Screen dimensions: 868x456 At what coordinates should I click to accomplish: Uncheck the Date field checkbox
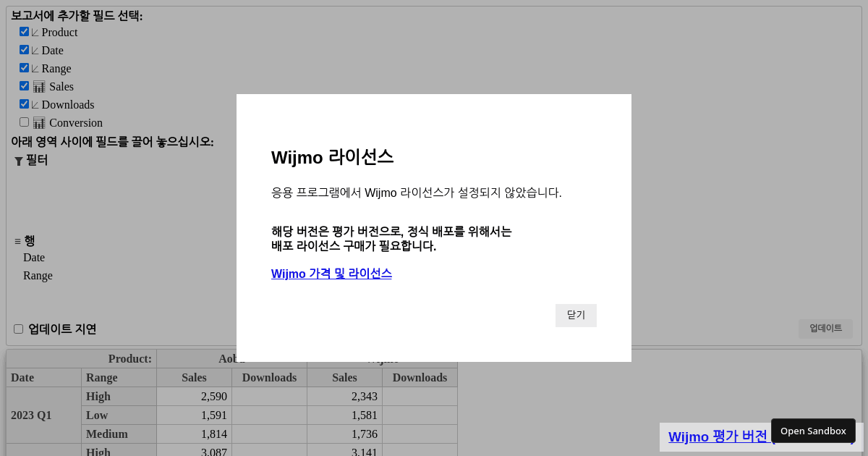click(24, 50)
